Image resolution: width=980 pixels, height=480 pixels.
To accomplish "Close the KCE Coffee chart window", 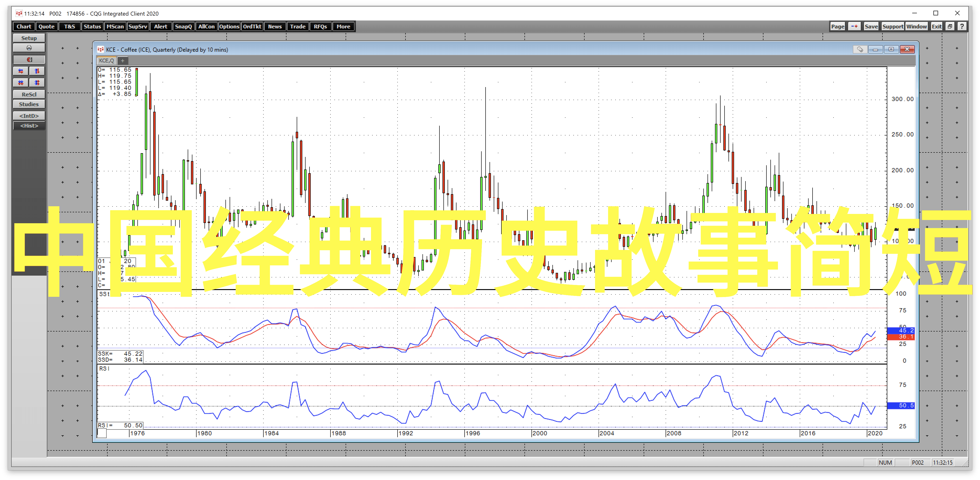I will (x=907, y=49).
